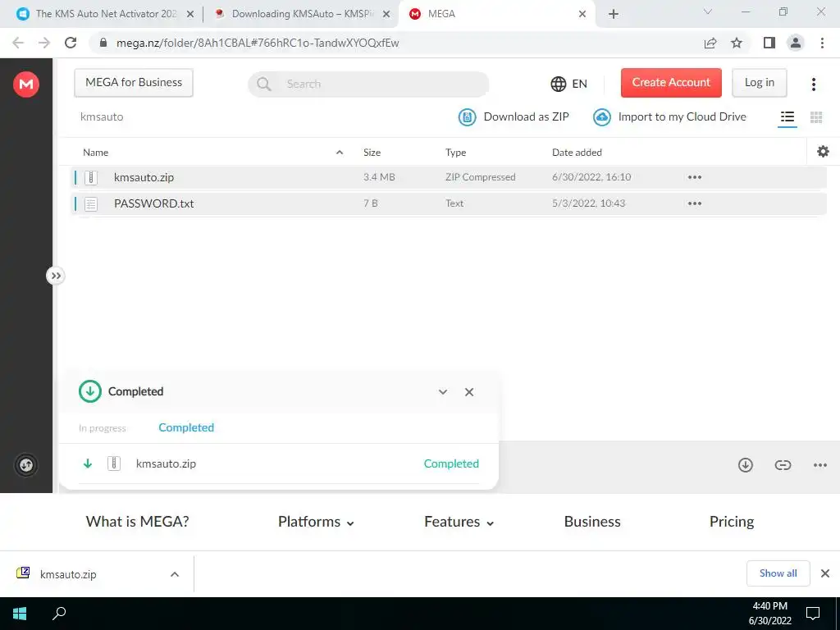Switch to grid thumbnail view
Image resolution: width=840 pixels, height=630 pixels.
(x=816, y=116)
